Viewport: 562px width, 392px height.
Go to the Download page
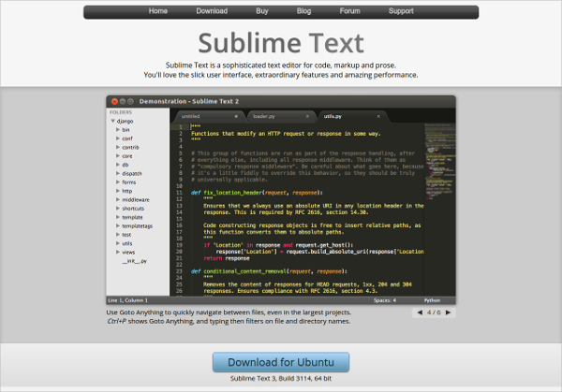212,11
